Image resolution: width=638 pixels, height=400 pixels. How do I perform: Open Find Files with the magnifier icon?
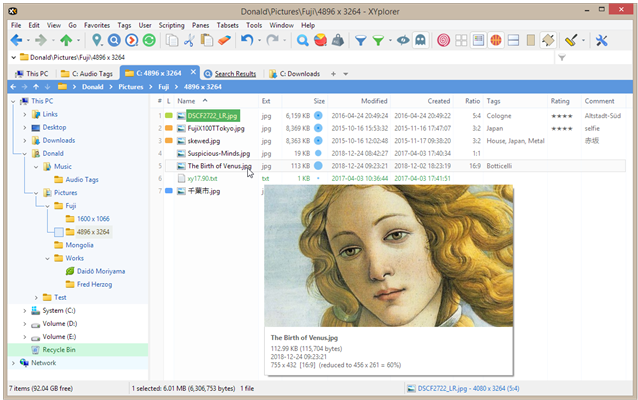302,40
